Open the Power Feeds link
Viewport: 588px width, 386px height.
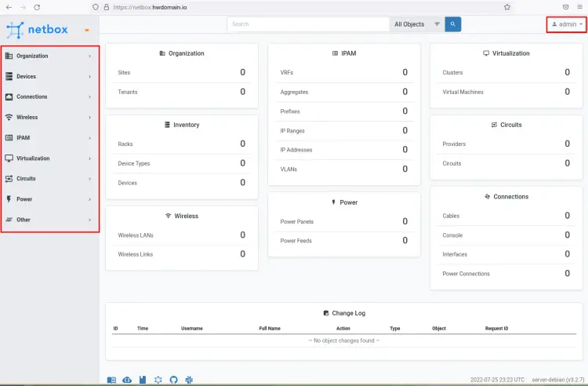click(x=296, y=241)
